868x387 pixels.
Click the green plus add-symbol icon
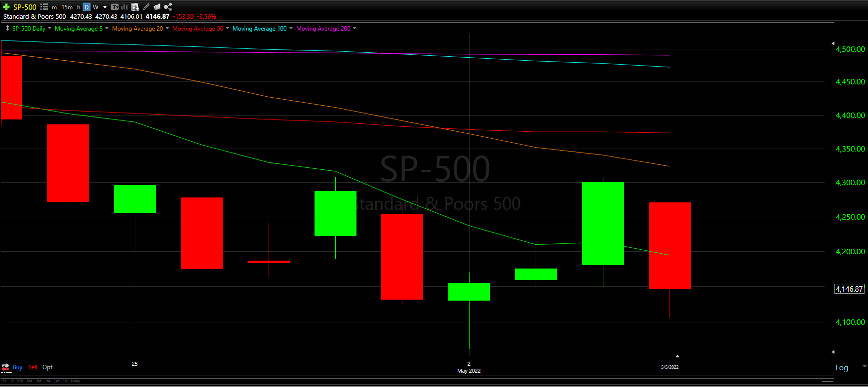pos(6,7)
